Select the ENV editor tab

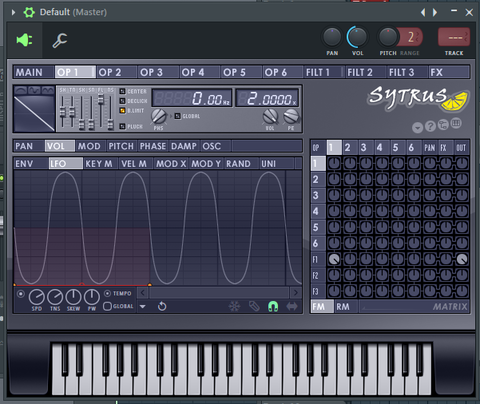point(31,164)
